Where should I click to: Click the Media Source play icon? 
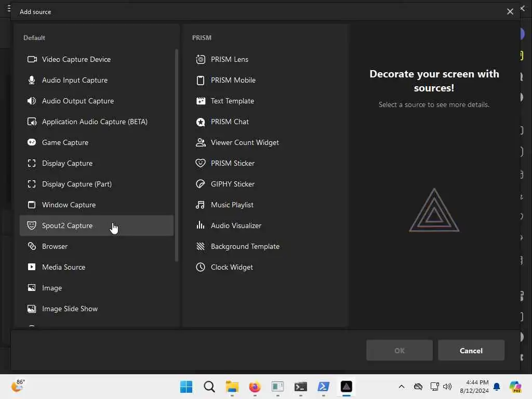click(x=32, y=267)
